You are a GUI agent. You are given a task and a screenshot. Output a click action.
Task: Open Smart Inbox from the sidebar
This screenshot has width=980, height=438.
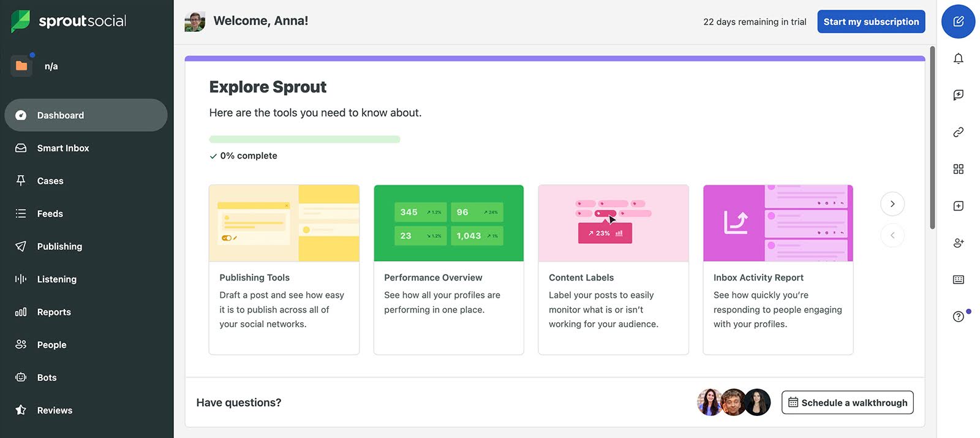(x=86, y=148)
